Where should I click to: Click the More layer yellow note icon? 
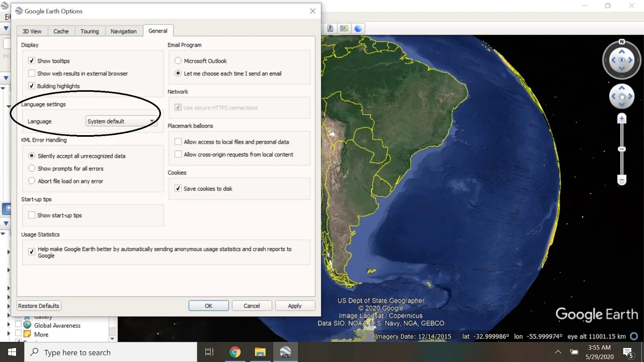[27, 334]
